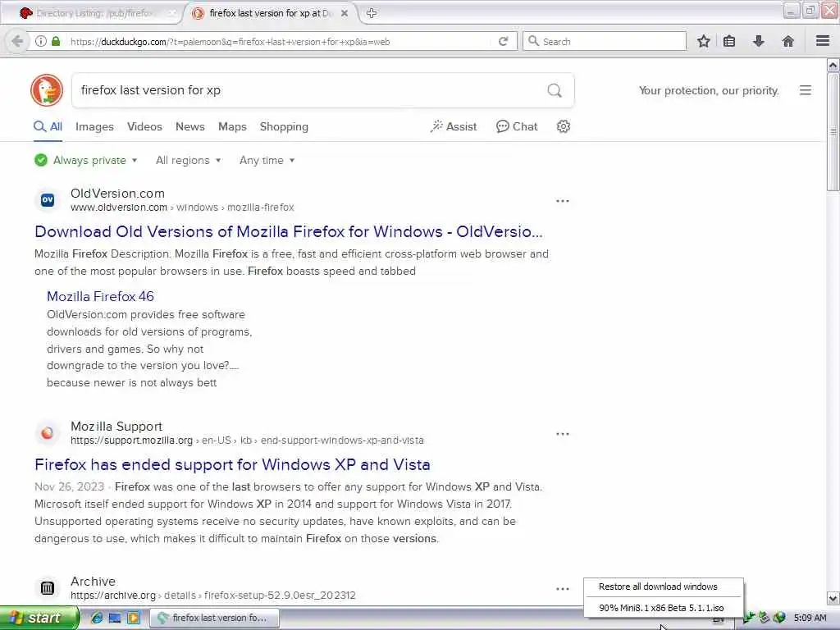
Task: Open DuckDuckGo side menu icon
Action: [806, 90]
